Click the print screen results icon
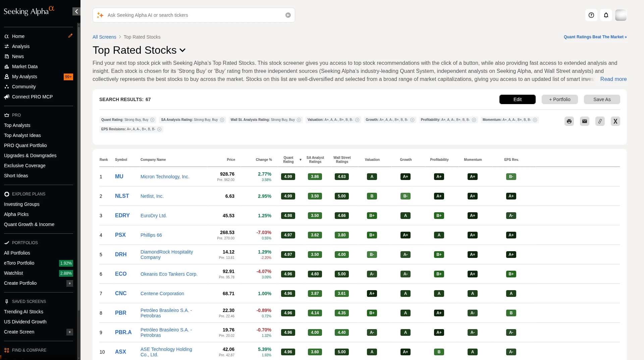This screenshot has height=360, width=644. click(x=569, y=121)
